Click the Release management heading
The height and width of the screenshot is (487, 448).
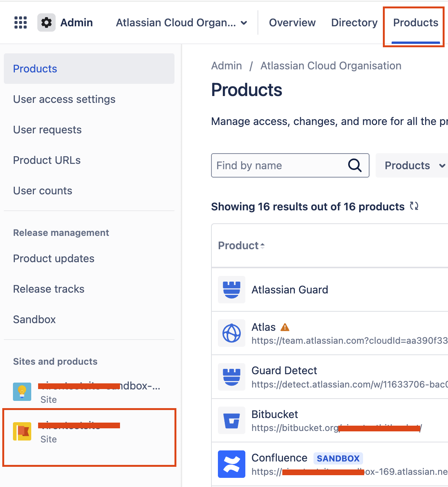click(61, 232)
